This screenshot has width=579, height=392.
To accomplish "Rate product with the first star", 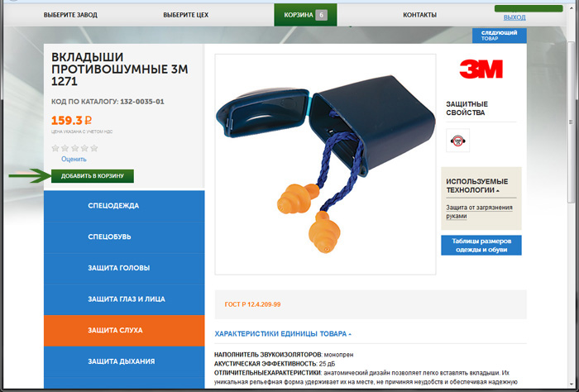I will pyautogui.click(x=55, y=148).
